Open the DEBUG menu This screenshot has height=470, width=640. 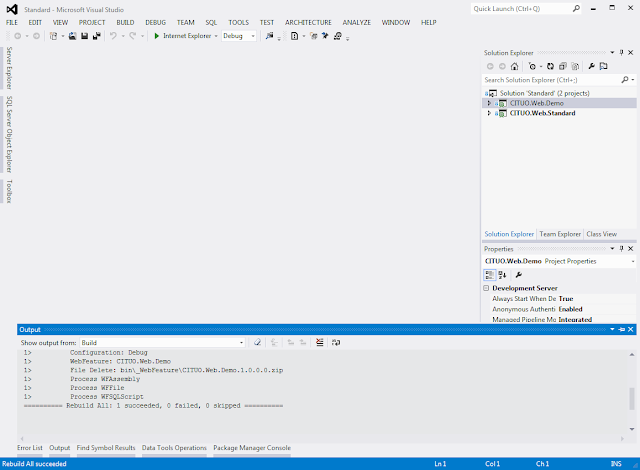coord(156,22)
